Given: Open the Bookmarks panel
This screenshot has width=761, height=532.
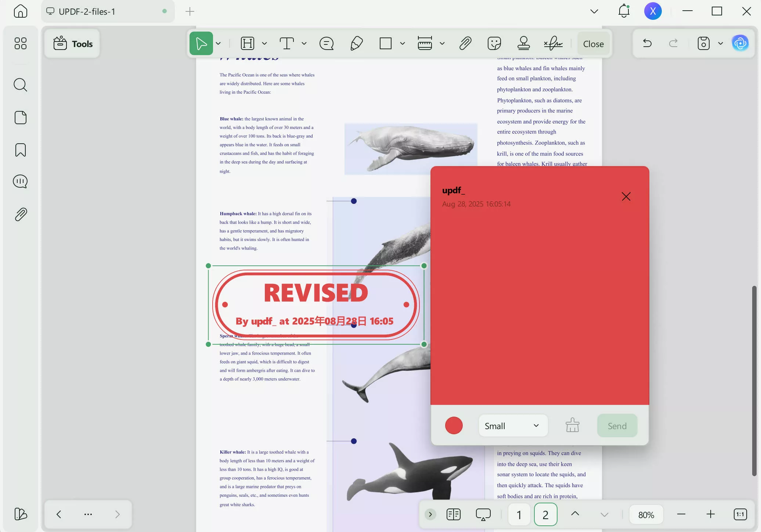Looking at the screenshot, I should (21, 150).
